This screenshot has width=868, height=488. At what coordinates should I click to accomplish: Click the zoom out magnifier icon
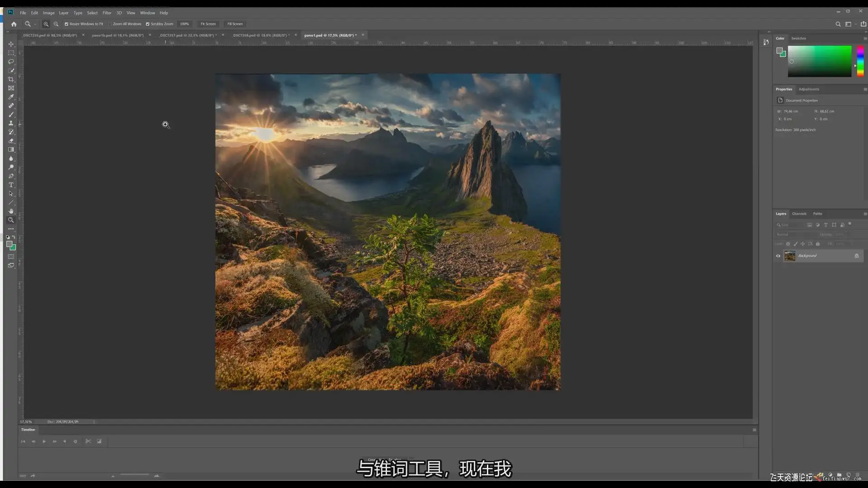point(56,24)
